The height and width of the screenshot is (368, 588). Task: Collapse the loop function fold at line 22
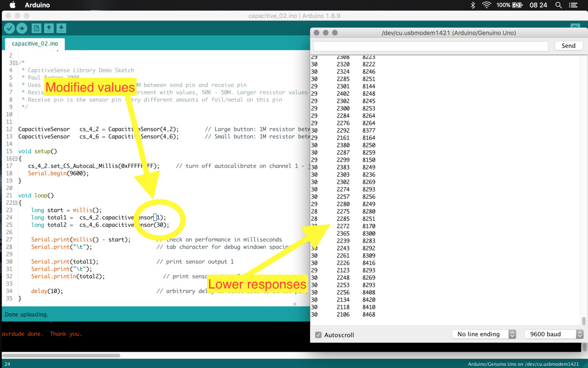click(15, 203)
